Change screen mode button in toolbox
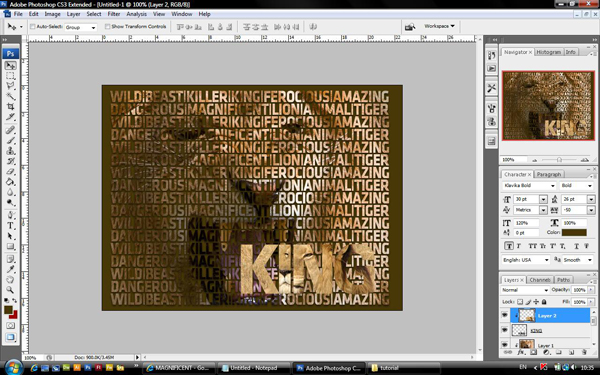The image size is (600, 375). pyautogui.click(x=10, y=337)
